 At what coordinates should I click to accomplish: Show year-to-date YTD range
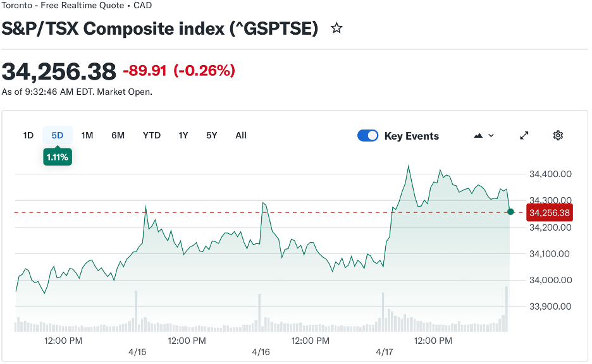point(152,135)
